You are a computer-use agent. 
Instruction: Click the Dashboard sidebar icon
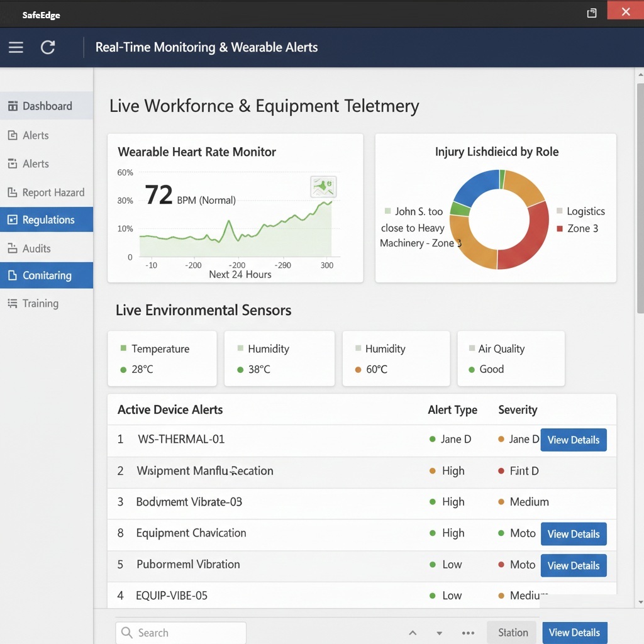coord(13,106)
